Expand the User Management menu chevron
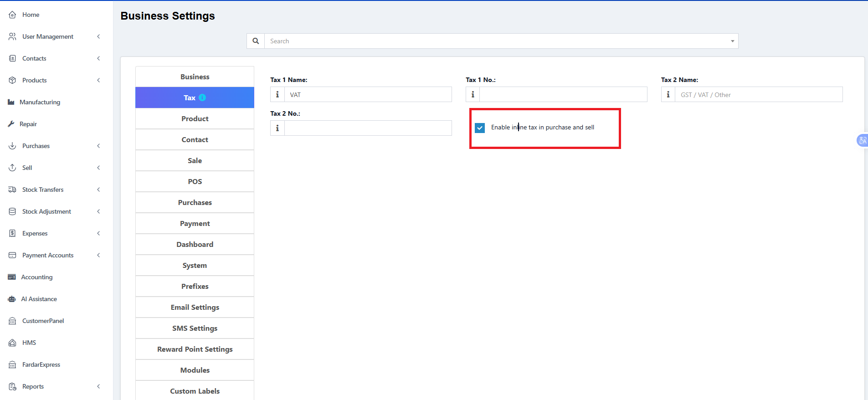 tap(98, 36)
